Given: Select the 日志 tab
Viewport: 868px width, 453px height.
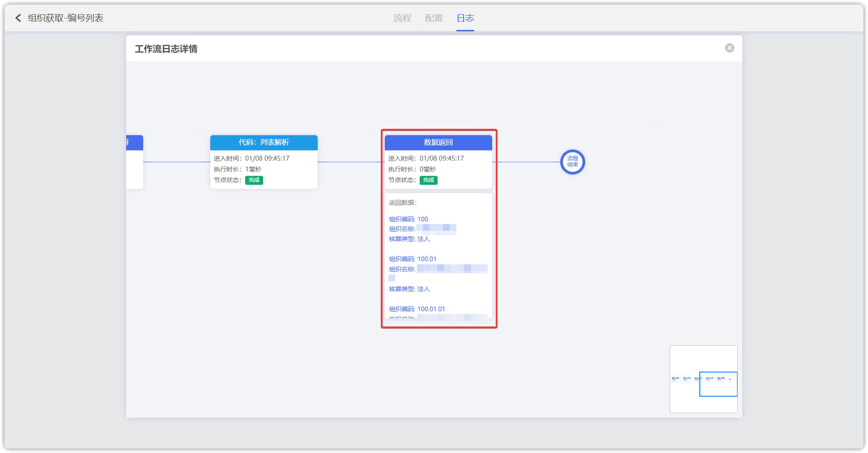Looking at the screenshot, I should click(x=465, y=18).
